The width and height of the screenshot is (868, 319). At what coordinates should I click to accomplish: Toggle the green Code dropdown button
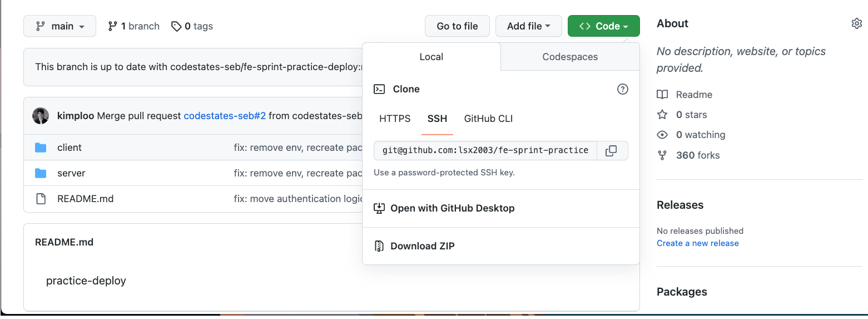[604, 26]
